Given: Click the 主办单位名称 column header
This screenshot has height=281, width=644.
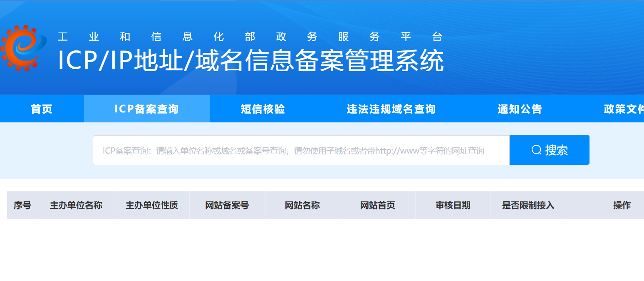Looking at the screenshot, I should click(x=76, y=205).
